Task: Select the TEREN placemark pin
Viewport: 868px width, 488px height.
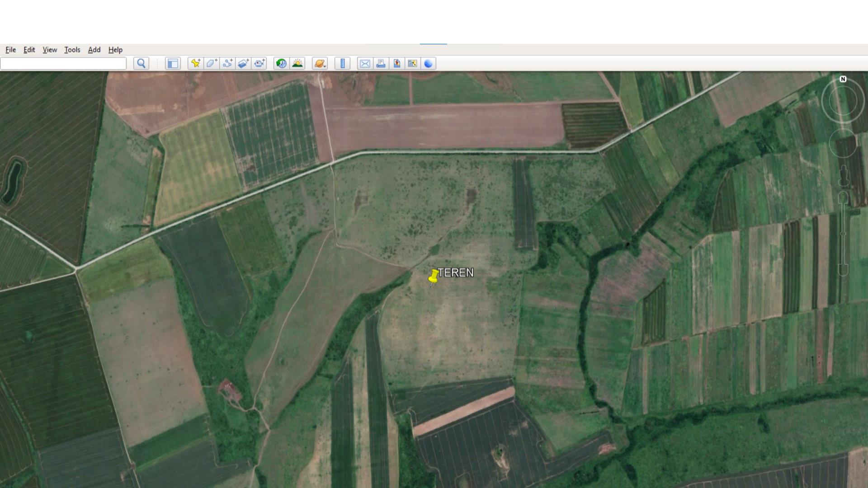Action: 433,277
